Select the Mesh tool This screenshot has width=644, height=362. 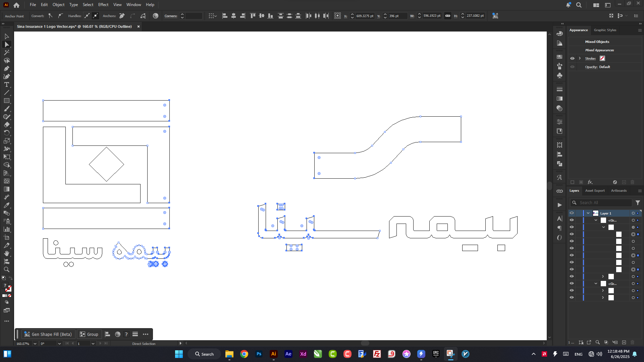7,181
